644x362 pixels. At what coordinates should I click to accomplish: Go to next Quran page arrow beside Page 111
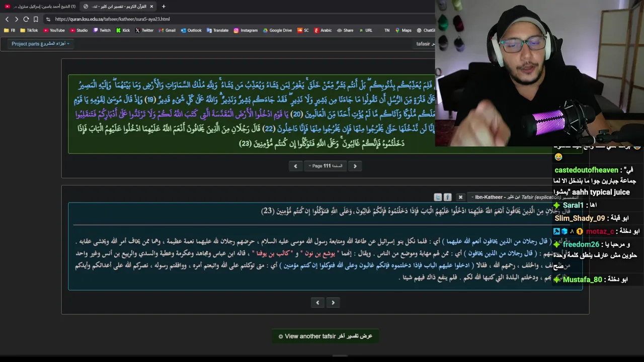[x=355, y=166]
